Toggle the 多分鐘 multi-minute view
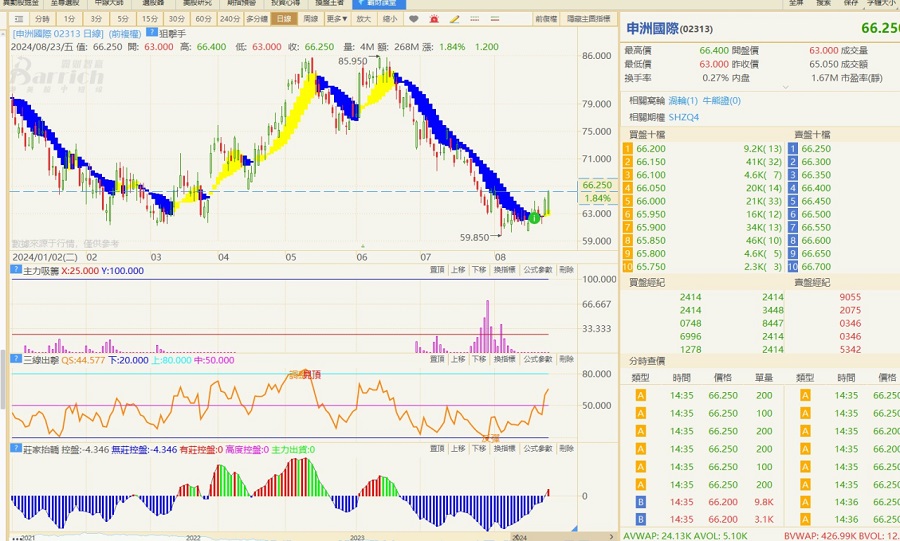The width and height of the screenshot is (900, 541). [257, 19]
